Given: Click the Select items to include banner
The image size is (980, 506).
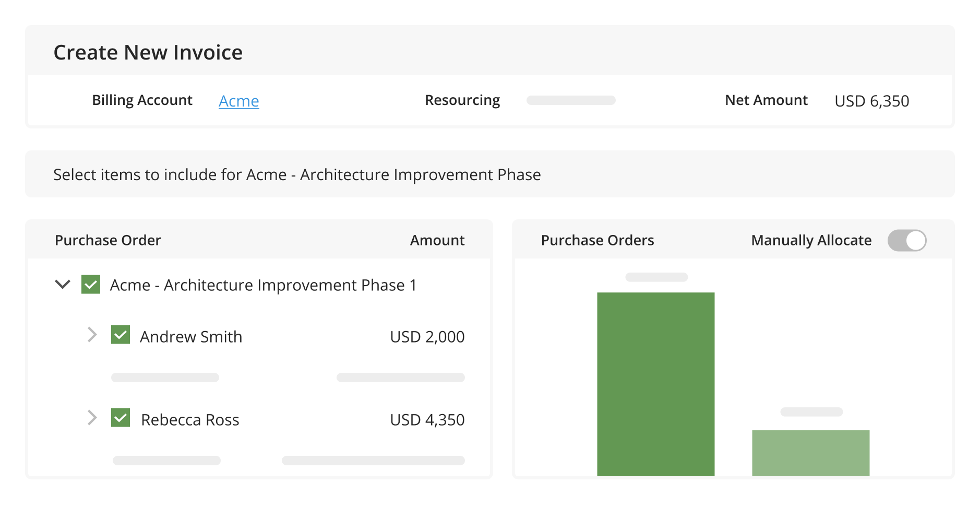Looking at the screenshot, I should (x=296, y=174).
